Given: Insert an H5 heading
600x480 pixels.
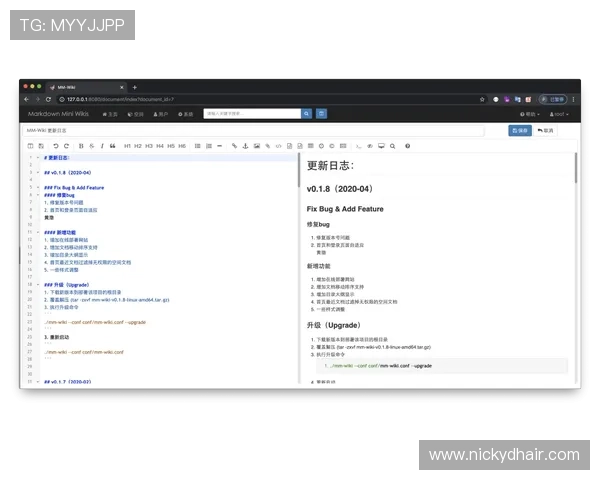Looking at the screenshot, I should pos(171,146).
